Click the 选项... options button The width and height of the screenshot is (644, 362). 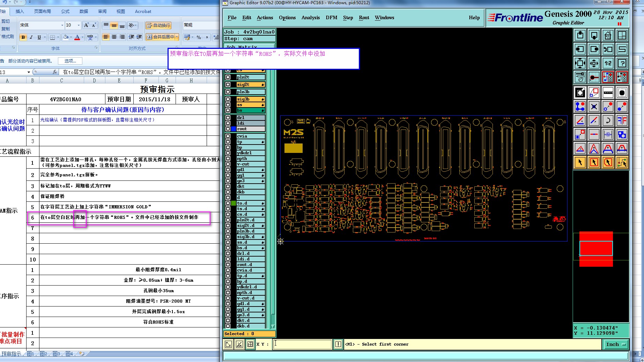click(x=70, y=61)
